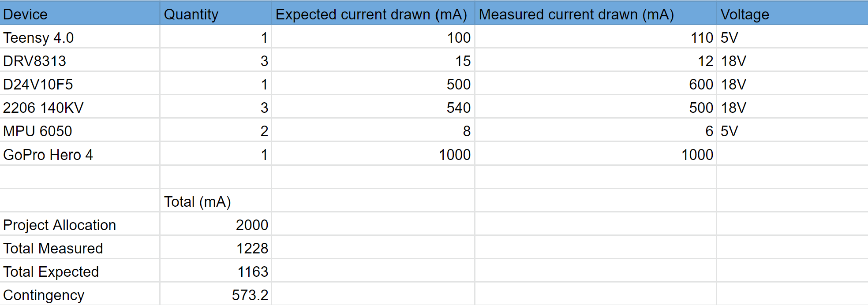The image size is (868, 305).
Task: Select the Teensy 4.0 cell
Action: (79, 37)
